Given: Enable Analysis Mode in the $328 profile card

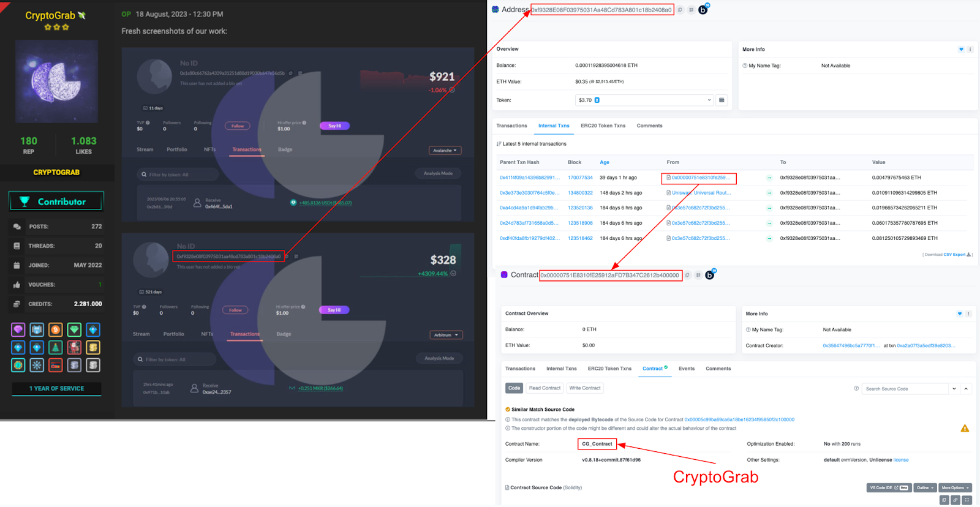Looking at the screenshot, I should point(440,358).
